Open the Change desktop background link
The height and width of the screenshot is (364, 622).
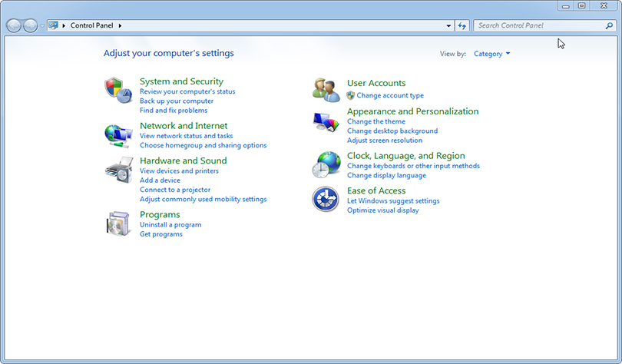(392, 131)
